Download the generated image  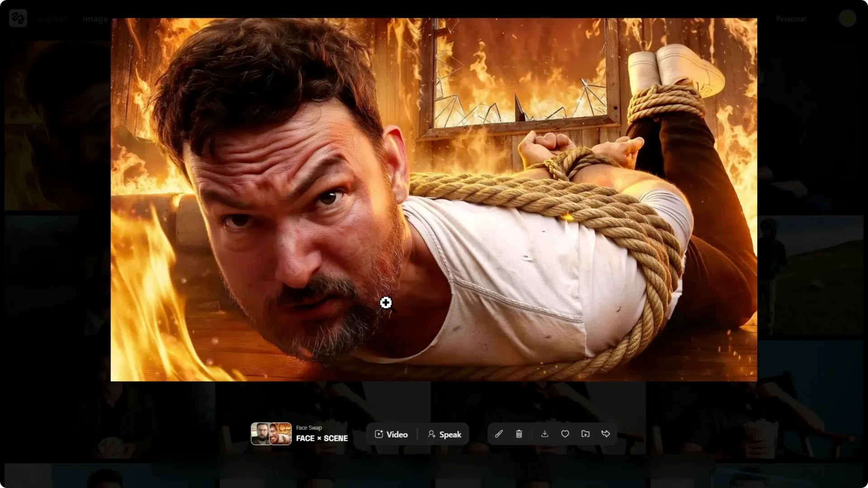[x=545, y=434]
